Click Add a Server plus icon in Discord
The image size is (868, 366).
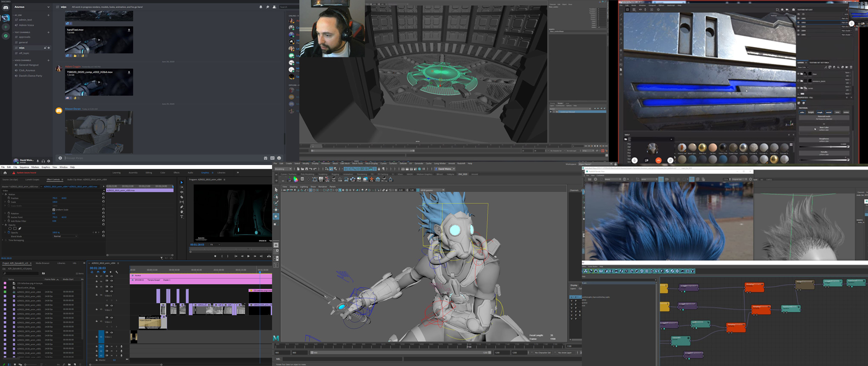[5, 27]
